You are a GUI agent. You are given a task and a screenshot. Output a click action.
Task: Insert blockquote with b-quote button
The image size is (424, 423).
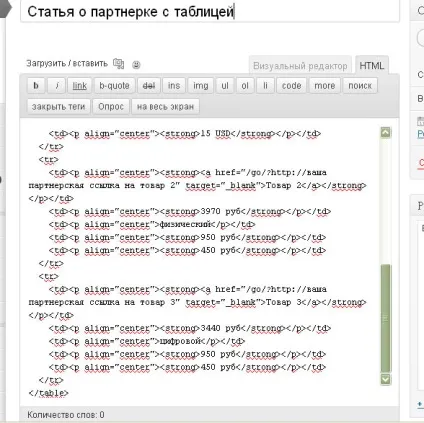114,86
